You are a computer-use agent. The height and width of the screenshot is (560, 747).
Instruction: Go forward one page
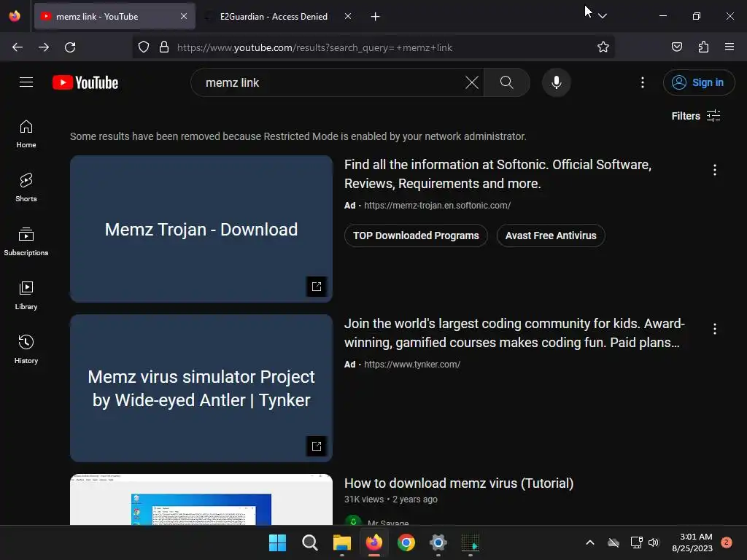tap(44, 47)
